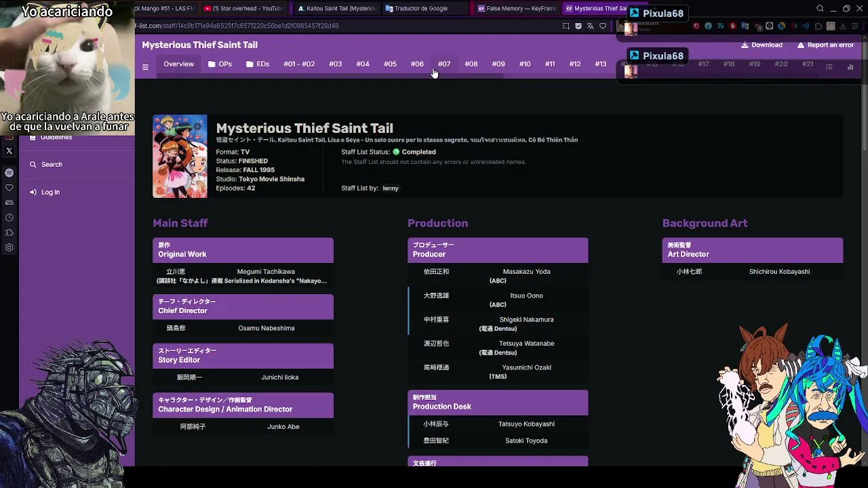Click the staff list author lenny
The image size is (868, 488).
tap(391, 188)
